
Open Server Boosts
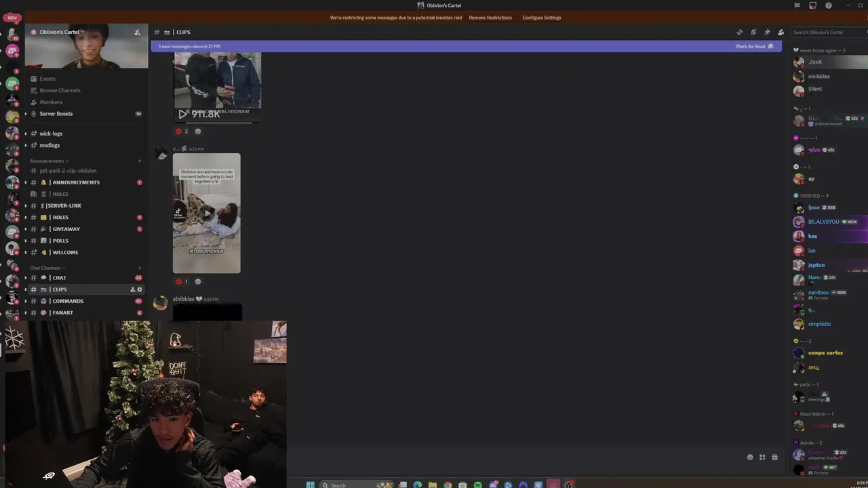(x=56, y=114)
